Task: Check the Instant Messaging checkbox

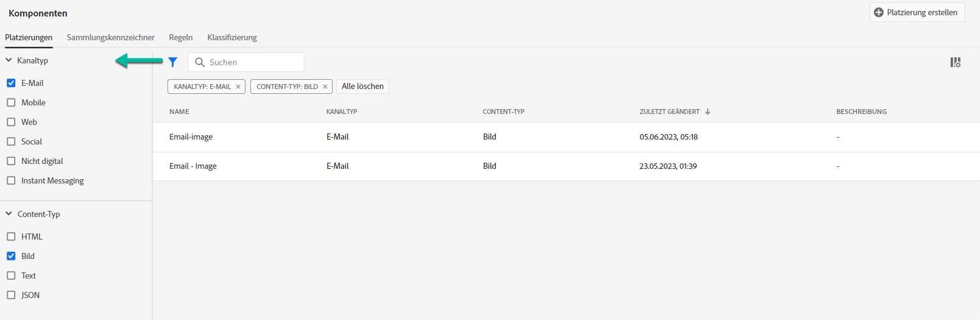Action: 11,180
